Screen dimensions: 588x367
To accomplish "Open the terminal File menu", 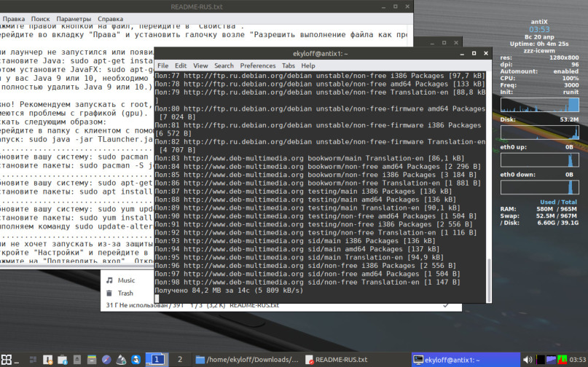I will click(x=162, y=66).
